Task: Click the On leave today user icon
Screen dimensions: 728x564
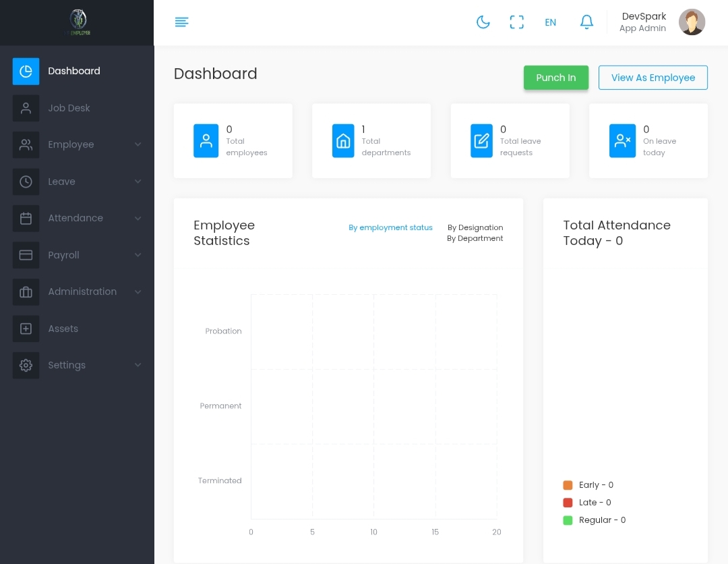Action: click(x=622, y=141)
